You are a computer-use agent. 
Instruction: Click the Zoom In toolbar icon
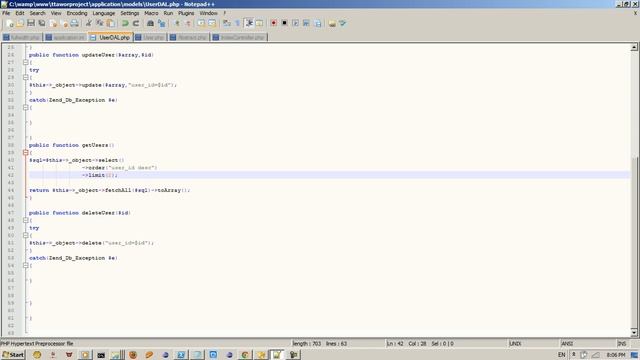pyautogui.click(x=177, y=23)
